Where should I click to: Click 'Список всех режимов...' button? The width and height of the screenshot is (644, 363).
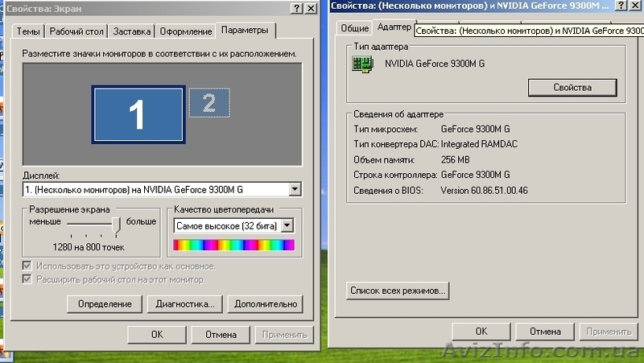[398, 291]
